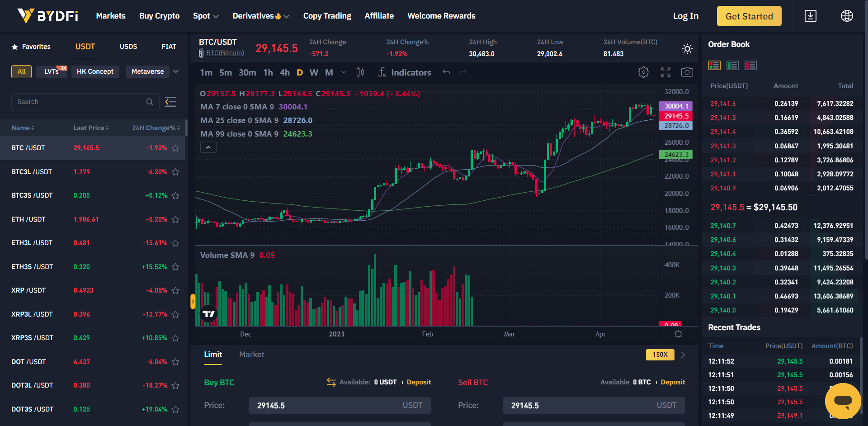Collapse market list with the list icon

[170, 102]
